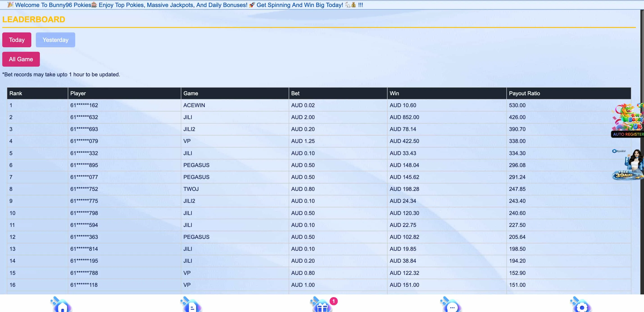Select player 61******775 in rank 9

pyautogui.click(x=84, y=201)
